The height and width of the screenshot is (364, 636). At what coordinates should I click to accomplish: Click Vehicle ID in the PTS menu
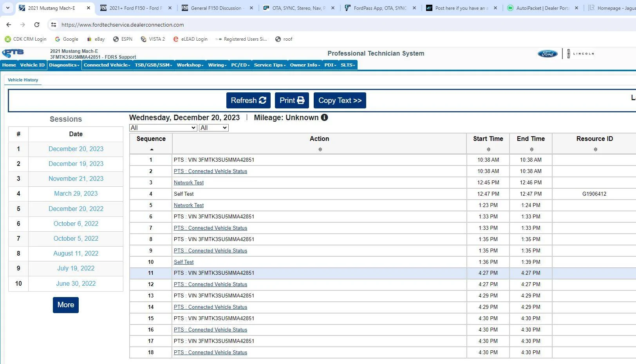click(33, 65)
